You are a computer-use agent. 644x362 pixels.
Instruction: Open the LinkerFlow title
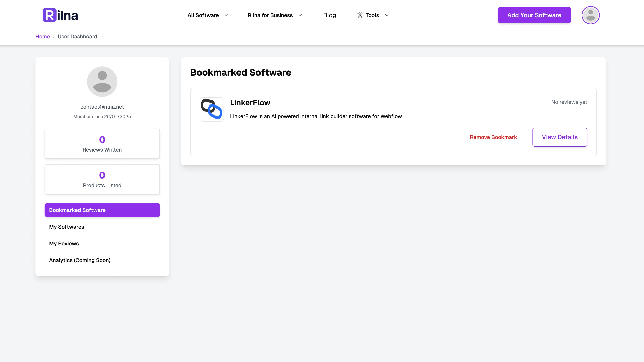[x=250, y=103]
